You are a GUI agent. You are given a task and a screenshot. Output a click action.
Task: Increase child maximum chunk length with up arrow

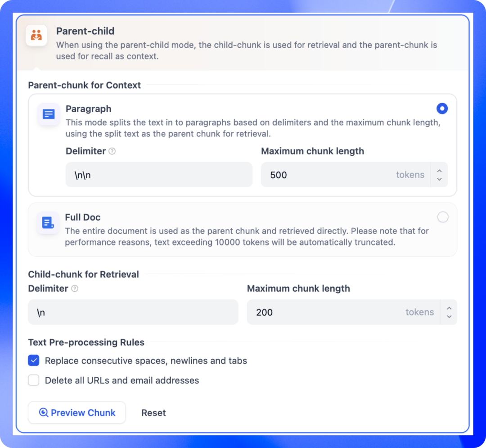coord(449,308)
